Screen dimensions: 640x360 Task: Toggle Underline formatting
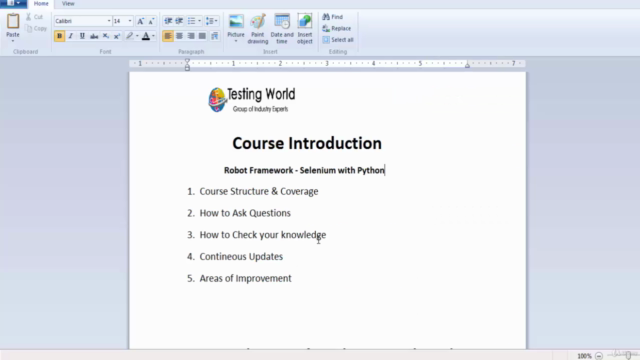[x=82, y=36]
